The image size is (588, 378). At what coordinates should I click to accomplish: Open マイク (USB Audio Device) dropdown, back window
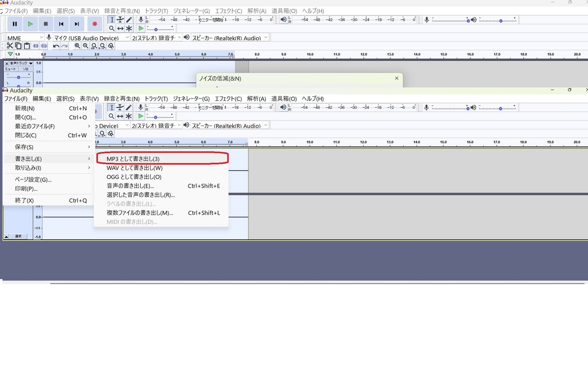coord(91,38)
